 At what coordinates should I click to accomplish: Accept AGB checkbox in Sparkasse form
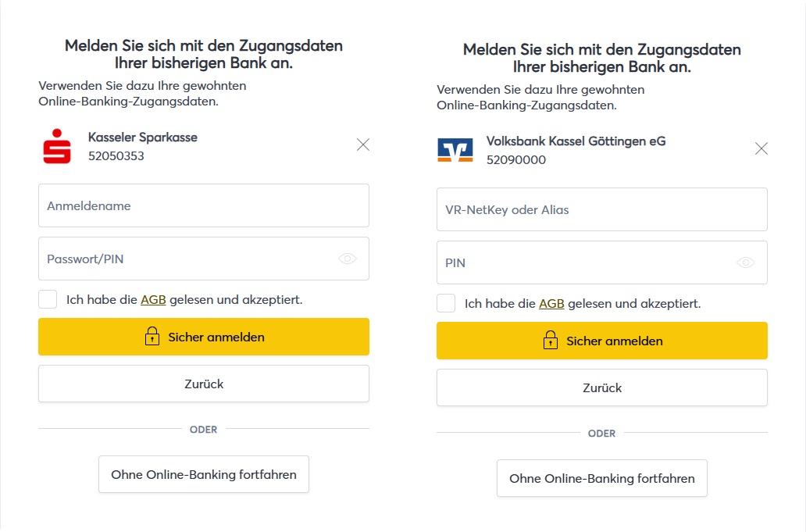click(48, 299)
